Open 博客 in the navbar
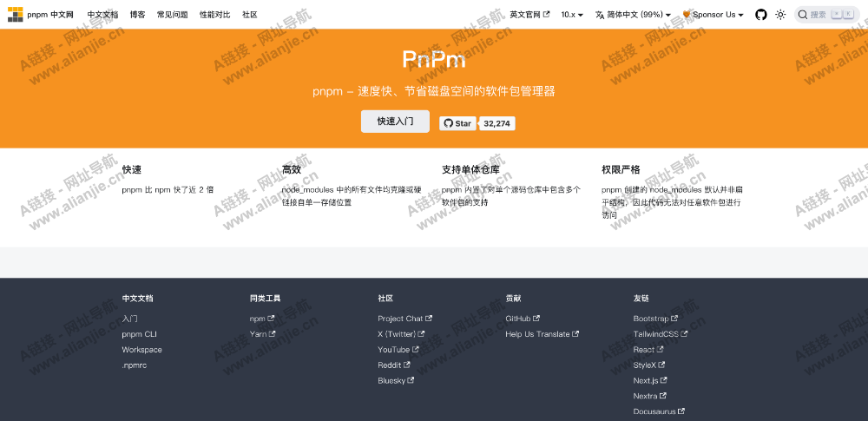Image resolution: width=868 pixels, height=421 pixels. pyautogui.click(x=138, y=15)
